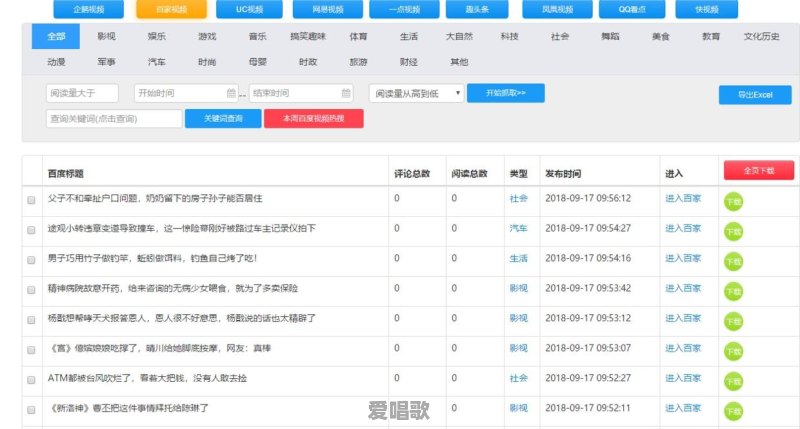Select the 财经 category filter

[x=409, y=62]
